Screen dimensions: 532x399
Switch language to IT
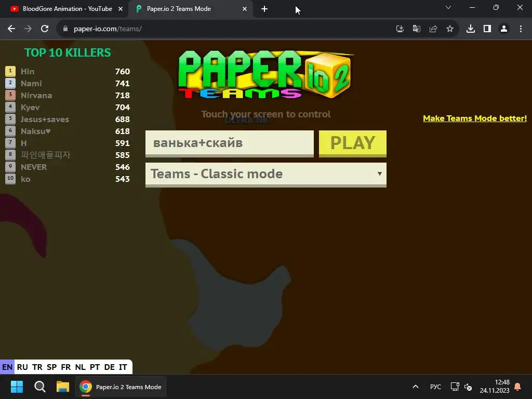click(123, 367)
